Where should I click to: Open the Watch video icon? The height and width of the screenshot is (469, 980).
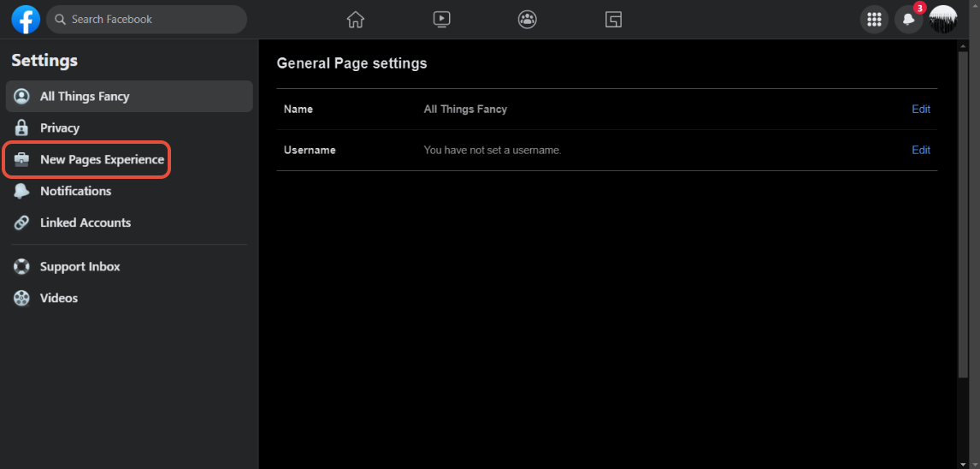[441, 20]
